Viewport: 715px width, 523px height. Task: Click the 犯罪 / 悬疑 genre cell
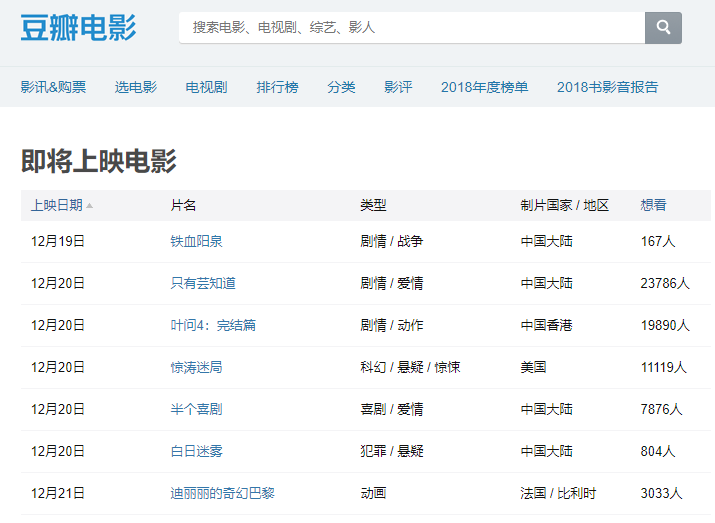tap(391, 451)
